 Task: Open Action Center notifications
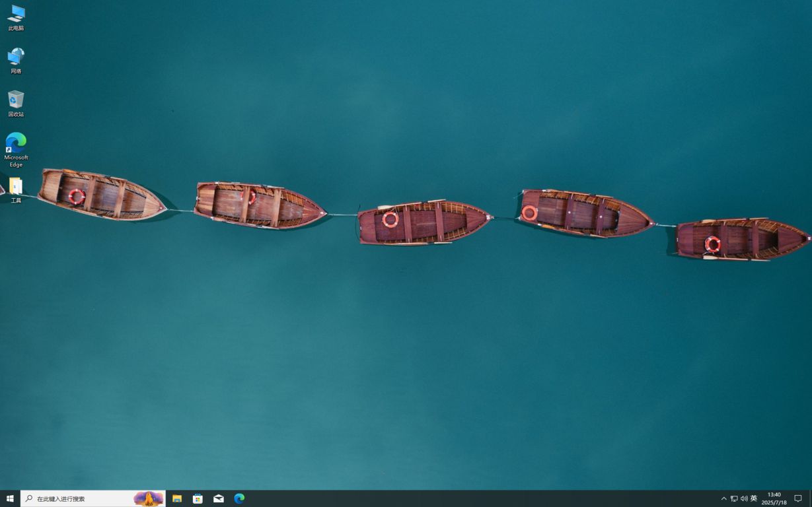799,498
